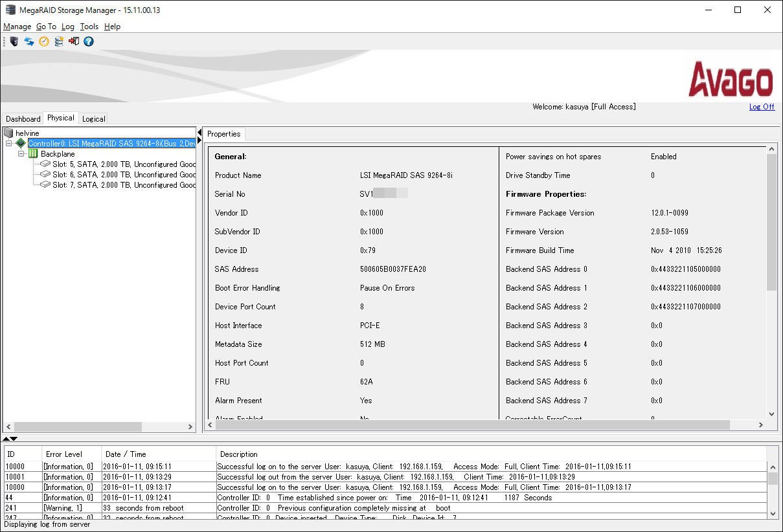Click the green Backplane icon
The height and width of the screenshot is (532, 783).
coord(33,153)
